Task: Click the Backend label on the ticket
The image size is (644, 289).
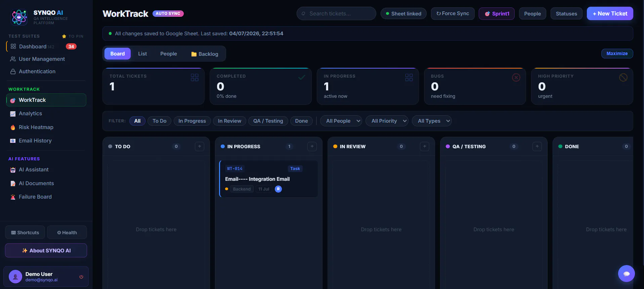Action: point(242,189)
